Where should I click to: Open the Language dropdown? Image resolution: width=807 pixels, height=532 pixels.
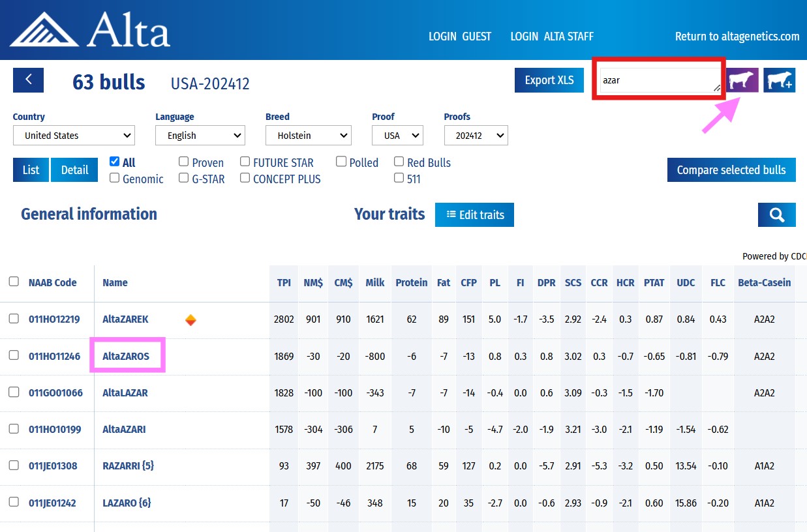click(200, 136)
